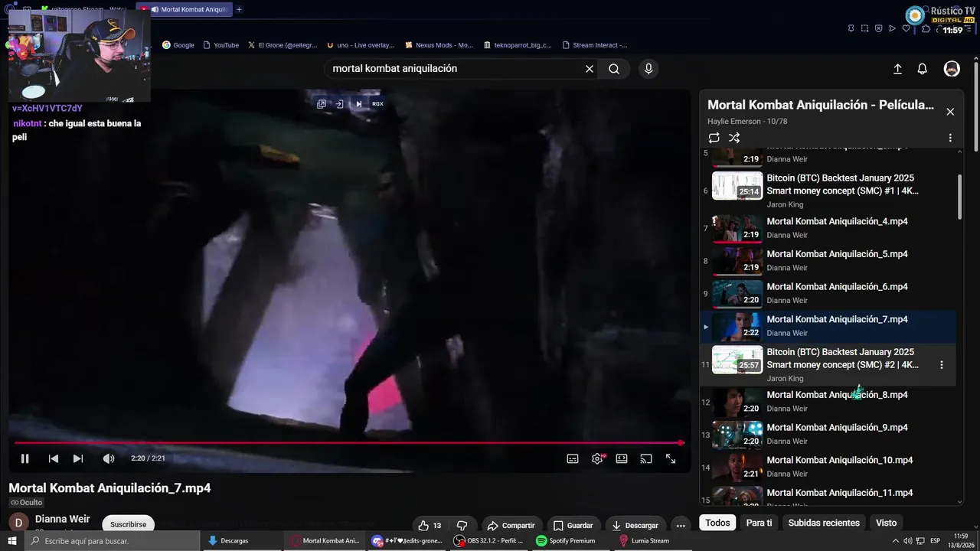Click the Windows taskbar search box

(112, 541)
